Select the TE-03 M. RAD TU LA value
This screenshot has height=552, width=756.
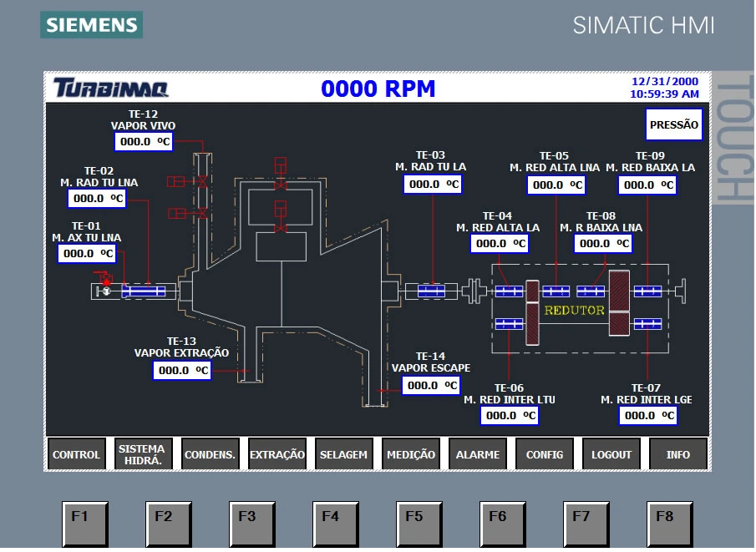433,184
